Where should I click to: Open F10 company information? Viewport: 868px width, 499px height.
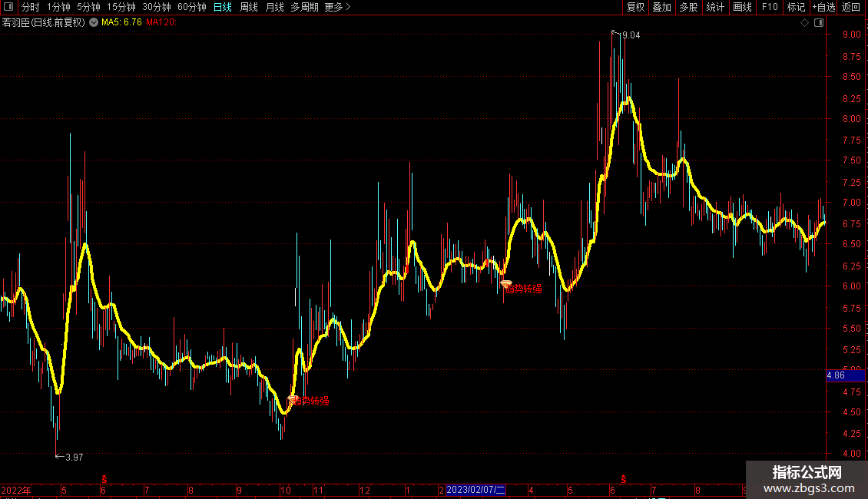pyautogui.click(x=770, y=7)
